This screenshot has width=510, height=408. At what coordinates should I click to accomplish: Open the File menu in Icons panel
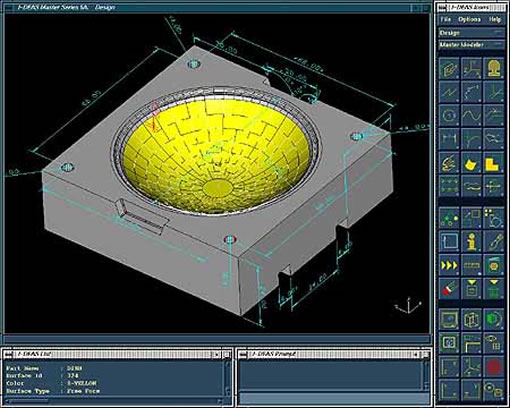446,20
